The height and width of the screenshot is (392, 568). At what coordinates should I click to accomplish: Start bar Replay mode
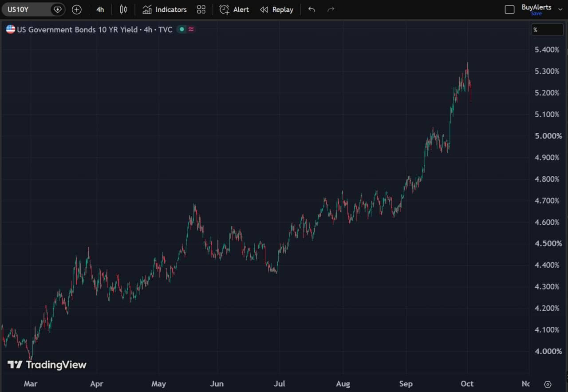tap(276, 9)
